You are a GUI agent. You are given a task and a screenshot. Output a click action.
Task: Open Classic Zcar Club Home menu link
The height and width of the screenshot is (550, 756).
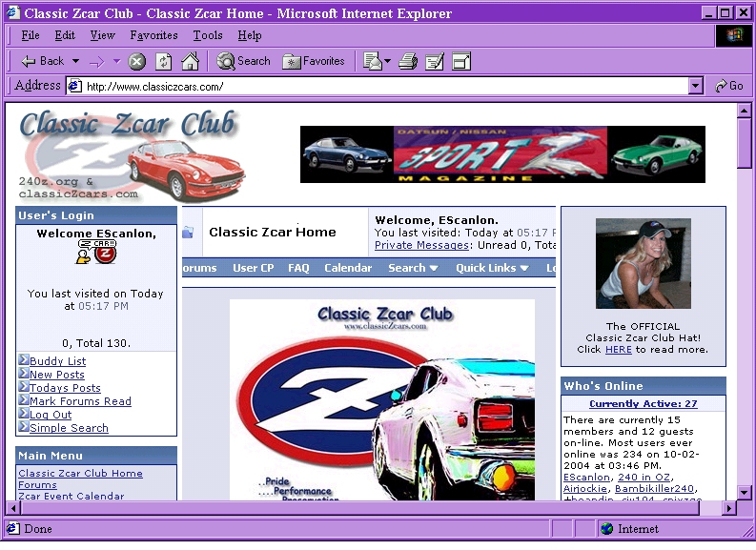pos(80,474)
